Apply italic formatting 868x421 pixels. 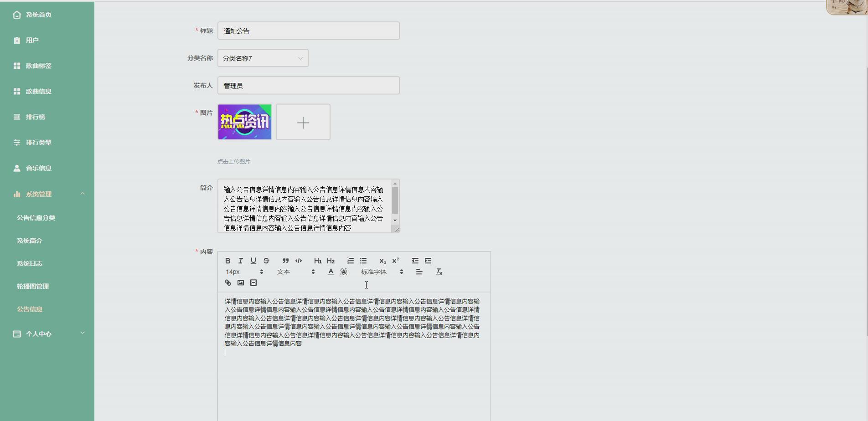(240, 261)
